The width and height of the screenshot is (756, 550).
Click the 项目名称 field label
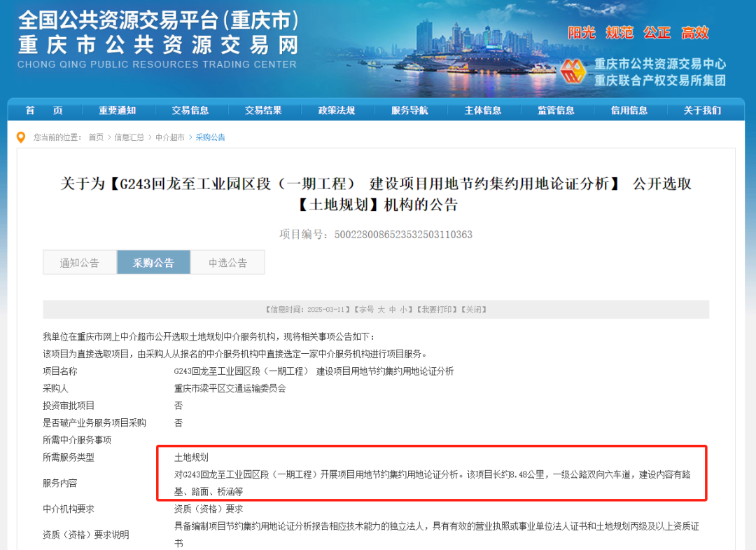pyautogui.click(x=59, y=371)
